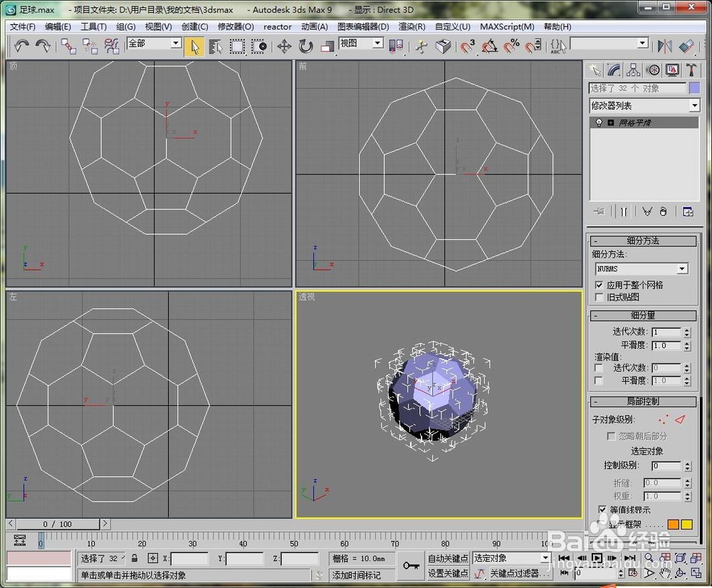The image size is (712, 588).
Task: Click the 设置关键点 button
Action: click(x=448, y=574)
